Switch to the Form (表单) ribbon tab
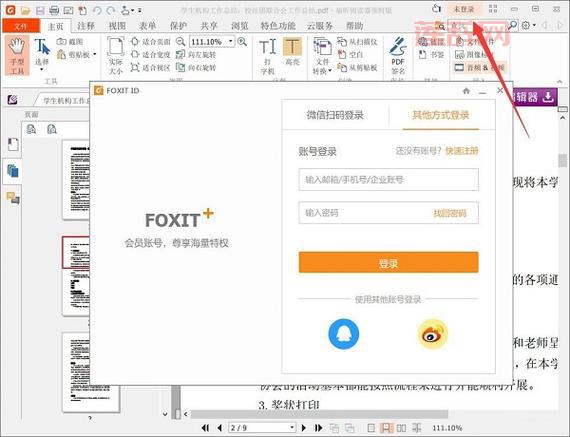The width and height of the screenshot is (570, 437). click(x=147, y=26)
